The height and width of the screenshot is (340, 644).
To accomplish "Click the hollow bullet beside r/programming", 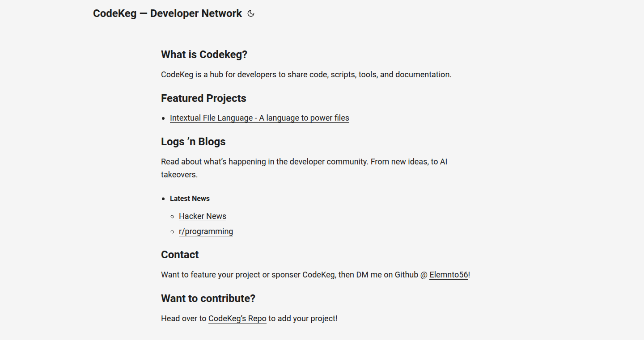I will click(173, 232).
